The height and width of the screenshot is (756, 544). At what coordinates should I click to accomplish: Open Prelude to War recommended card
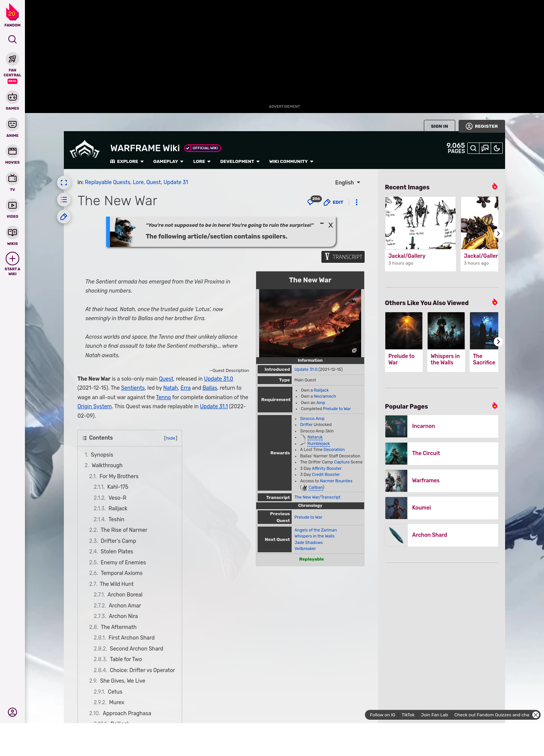404,342
